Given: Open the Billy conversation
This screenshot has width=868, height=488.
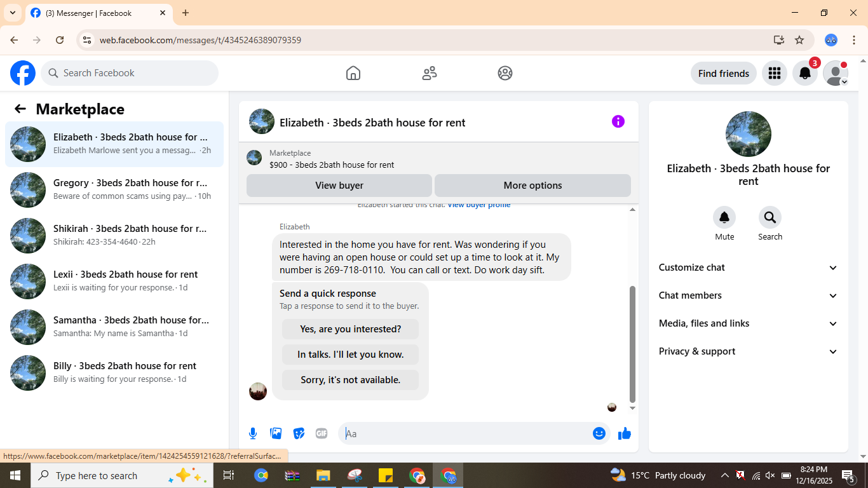Looking at the screenshot, I should (x=114, y=373).
